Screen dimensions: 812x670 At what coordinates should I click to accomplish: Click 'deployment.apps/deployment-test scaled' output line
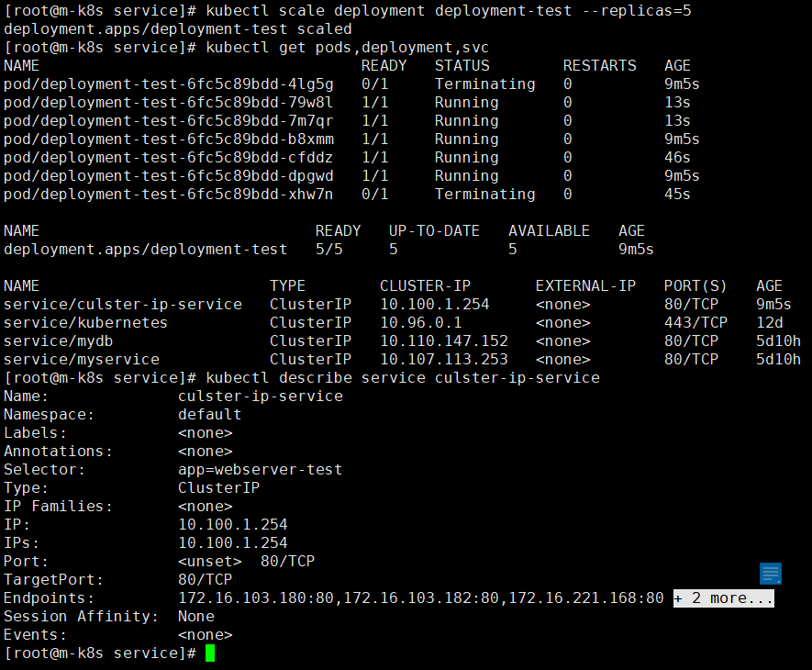point(178,29)
